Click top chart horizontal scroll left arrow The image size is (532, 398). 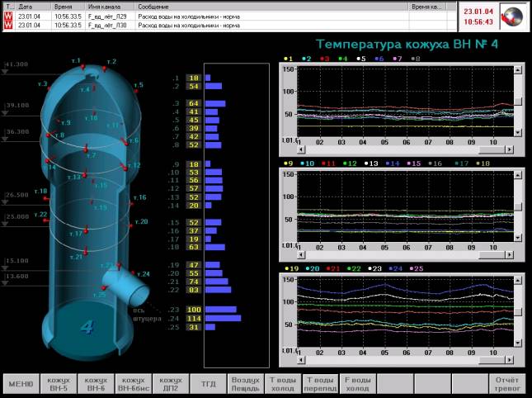pos(300,149)
